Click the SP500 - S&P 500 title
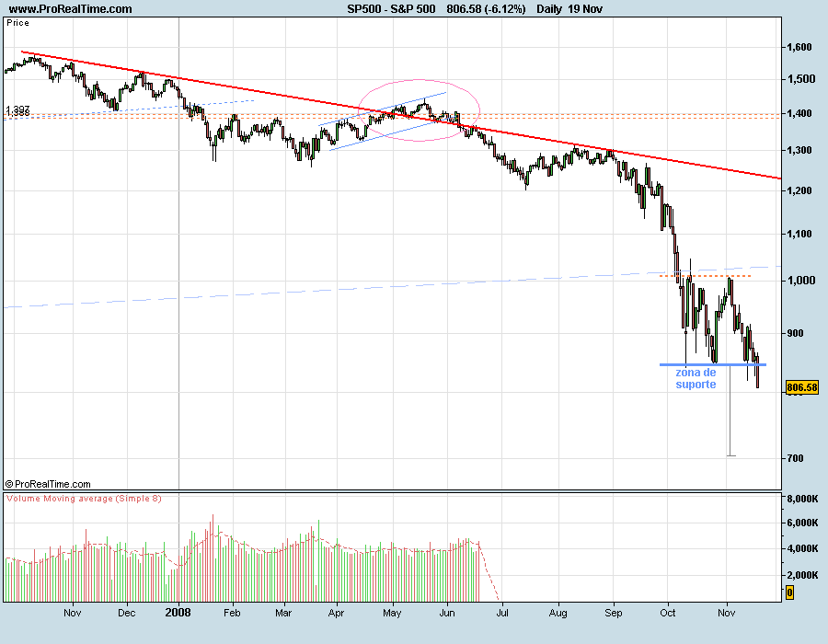Screen dimensions: 828x644 tap(391, 9)
